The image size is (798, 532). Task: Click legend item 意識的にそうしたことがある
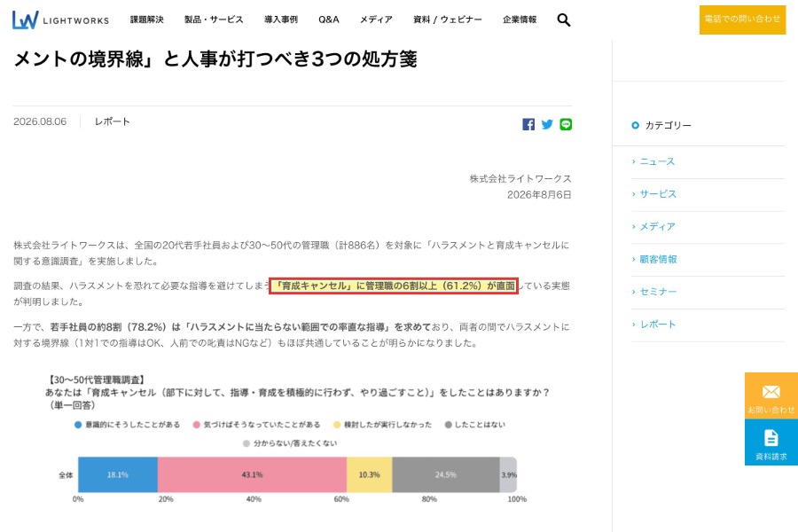[x=127, y=425]
